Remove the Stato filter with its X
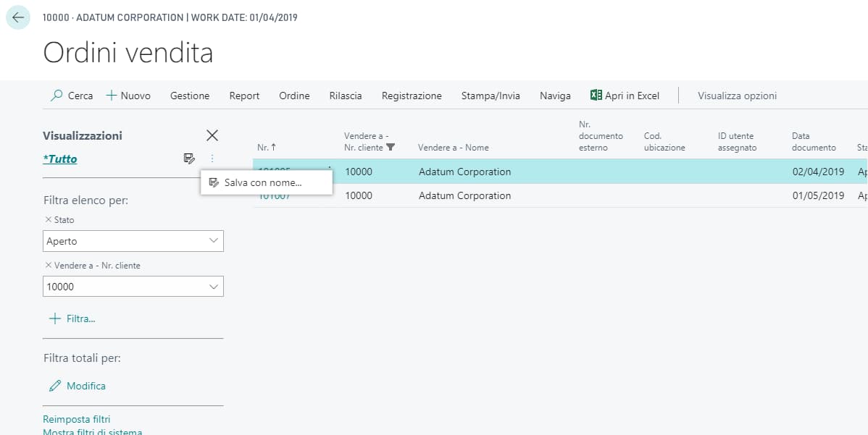Viewport: 868px width, 435px height. [48, 220]
